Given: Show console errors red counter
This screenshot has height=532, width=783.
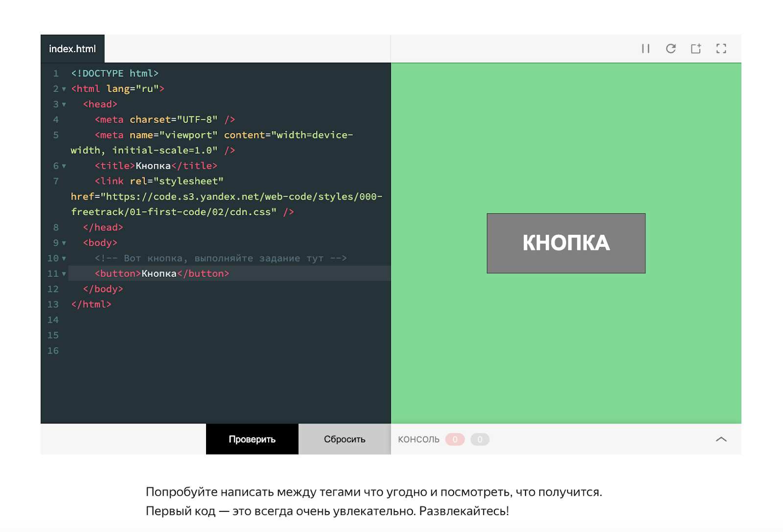Looking at the screenshot, I should (x=455, y=439).
